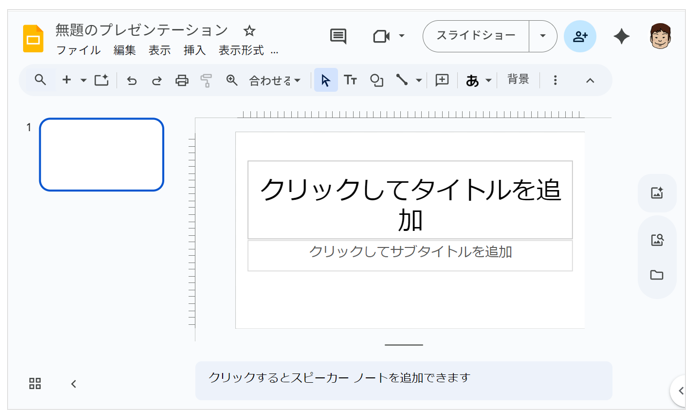The image size is (692, 419).
Task: Click the search menus magnifier icon
Action: (x=40, y=80)
